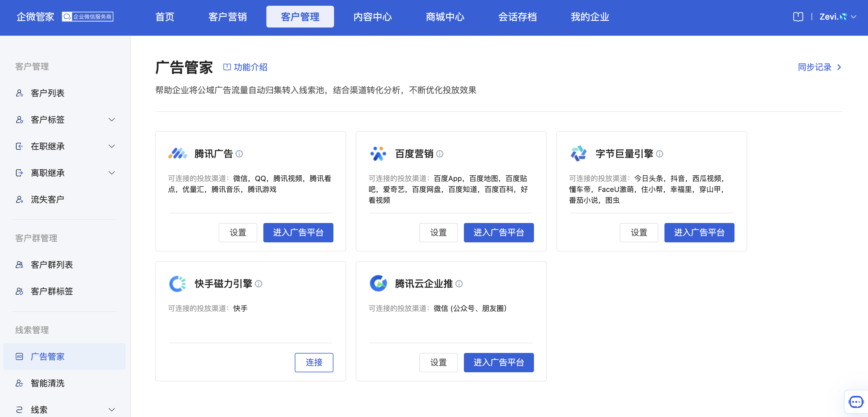Select 广告管家 in the sidebar

point(64,357)
